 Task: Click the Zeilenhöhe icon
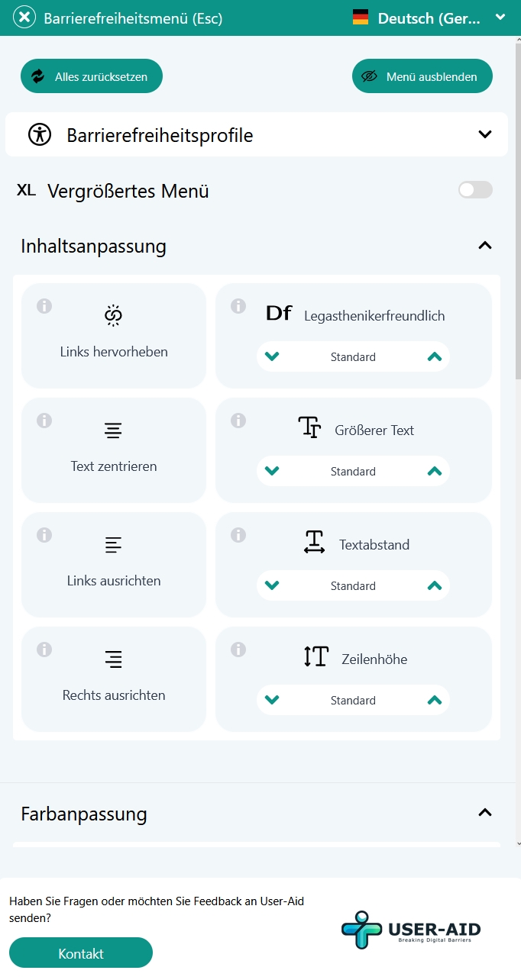[x=315, y=657]
